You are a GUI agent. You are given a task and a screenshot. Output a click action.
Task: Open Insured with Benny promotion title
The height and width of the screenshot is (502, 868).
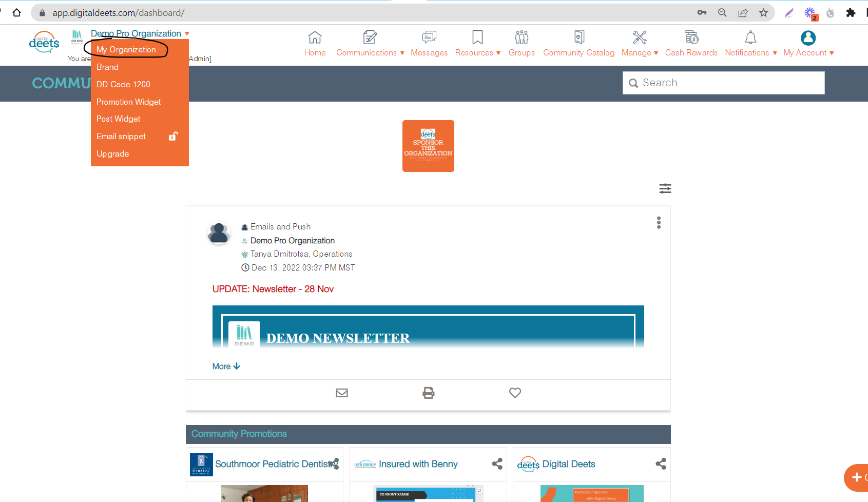pyautogui.click(x=418, y=464)
